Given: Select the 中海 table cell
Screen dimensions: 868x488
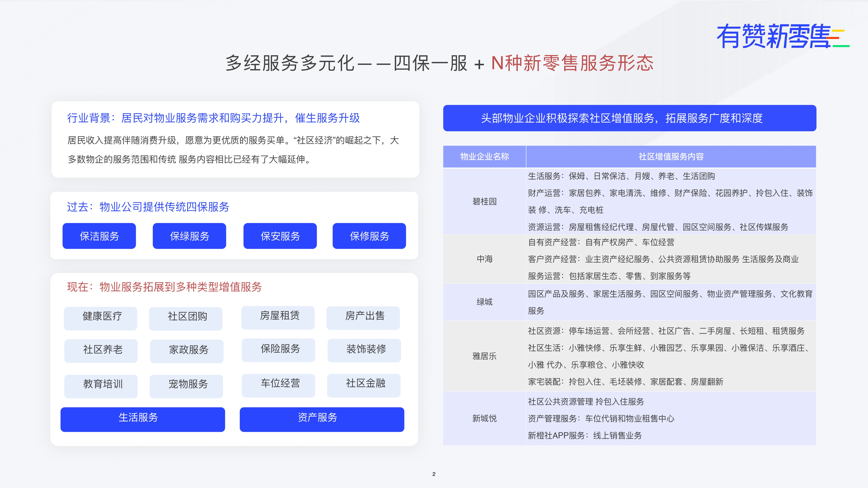Looking at the screenshot, I should [485, 259].
